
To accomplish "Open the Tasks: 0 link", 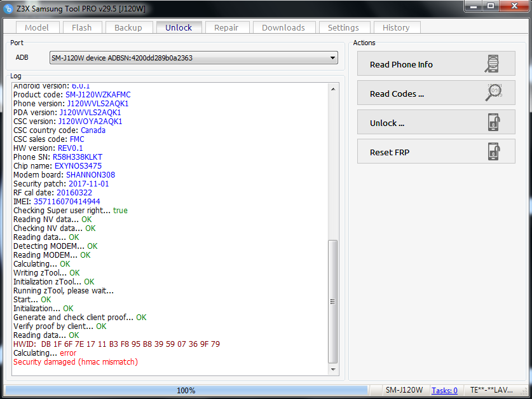I will pyautogui.click(x=444, y=391).
